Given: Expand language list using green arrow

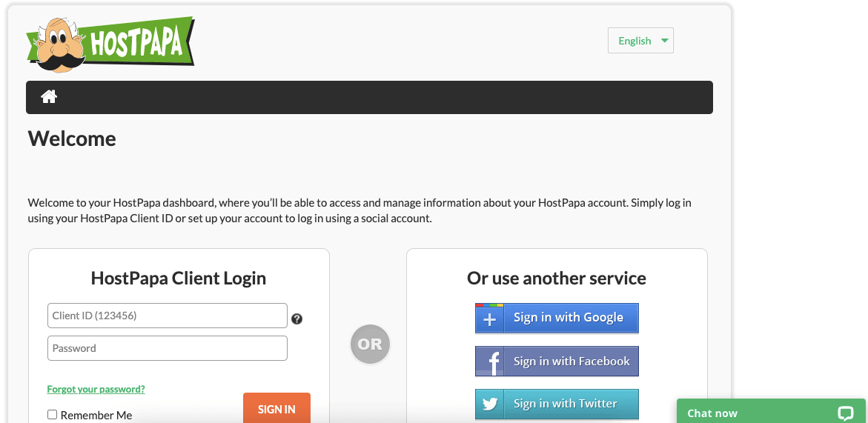Looking at the screenshot, I should tap(664, 41).
